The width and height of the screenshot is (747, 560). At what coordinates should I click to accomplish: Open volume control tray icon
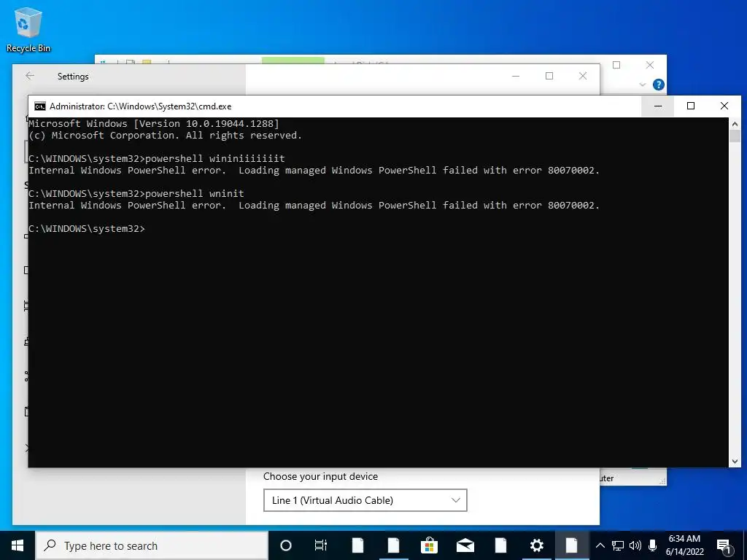tap(635, 545)
